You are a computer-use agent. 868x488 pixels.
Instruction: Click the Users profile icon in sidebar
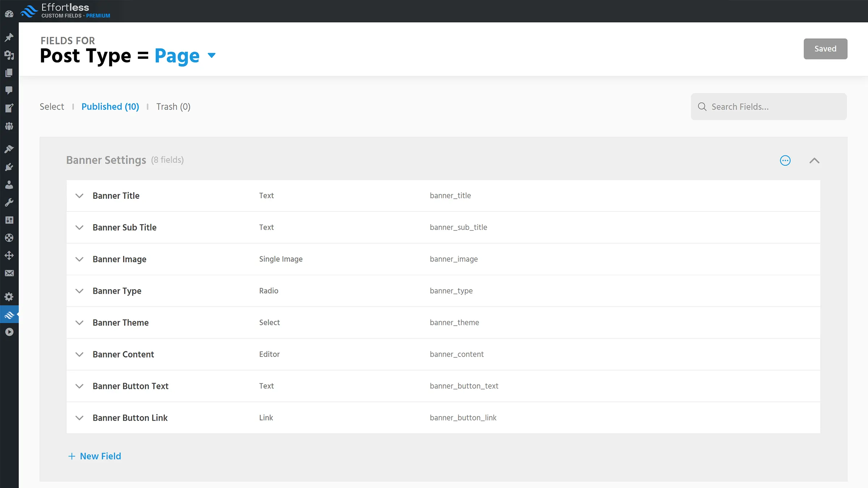coord(9,185)
